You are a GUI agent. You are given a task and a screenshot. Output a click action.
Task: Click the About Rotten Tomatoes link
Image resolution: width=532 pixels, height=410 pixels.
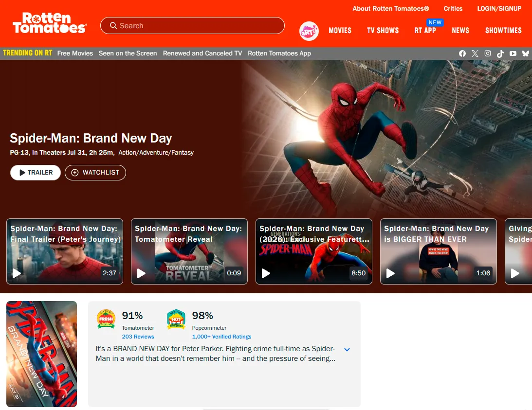(x=390, y=8)
